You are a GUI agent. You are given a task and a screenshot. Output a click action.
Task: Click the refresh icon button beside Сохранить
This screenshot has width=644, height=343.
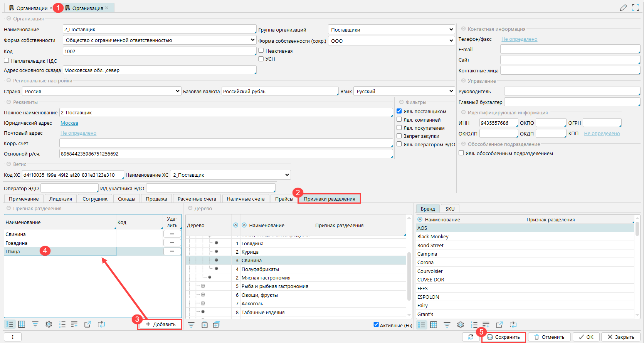pyautogui.click(x=471, y=337)
